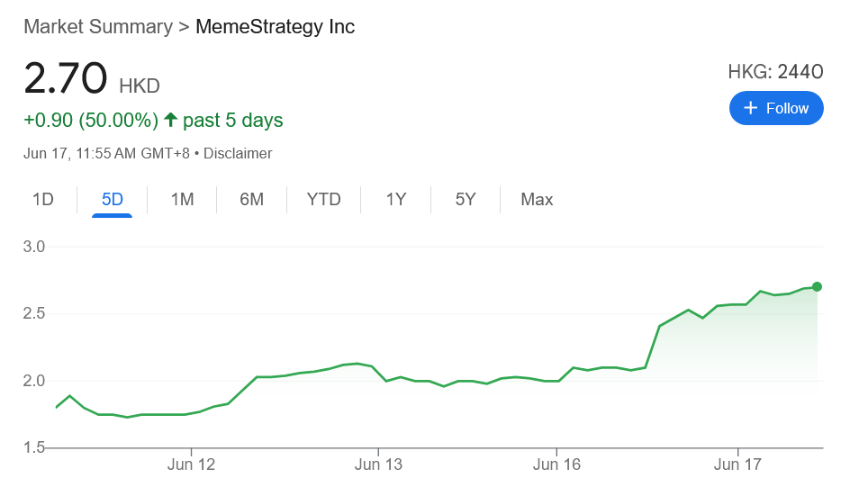Click the Market Summary breadcrumb
Image resolution: width=868 pixels, height=487 pixels.
coord(97,26)
